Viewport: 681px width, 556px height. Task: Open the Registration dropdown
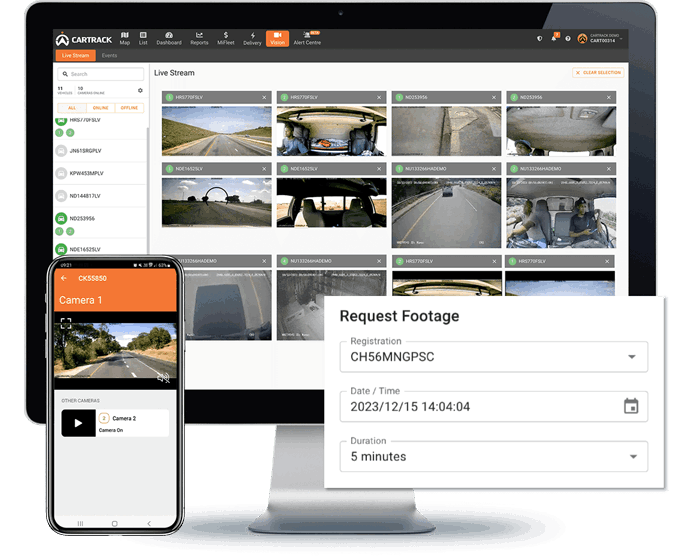pyautogui.click(x=630, y=356)
